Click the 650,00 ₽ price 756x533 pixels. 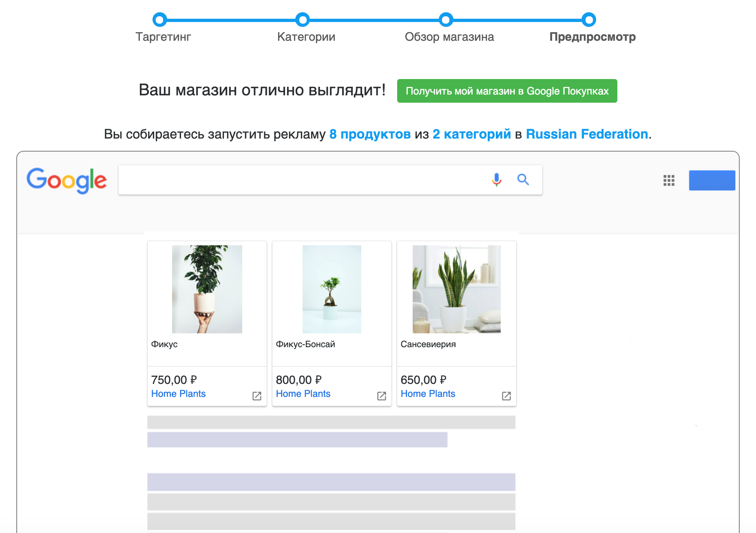[x=423, y=380]
